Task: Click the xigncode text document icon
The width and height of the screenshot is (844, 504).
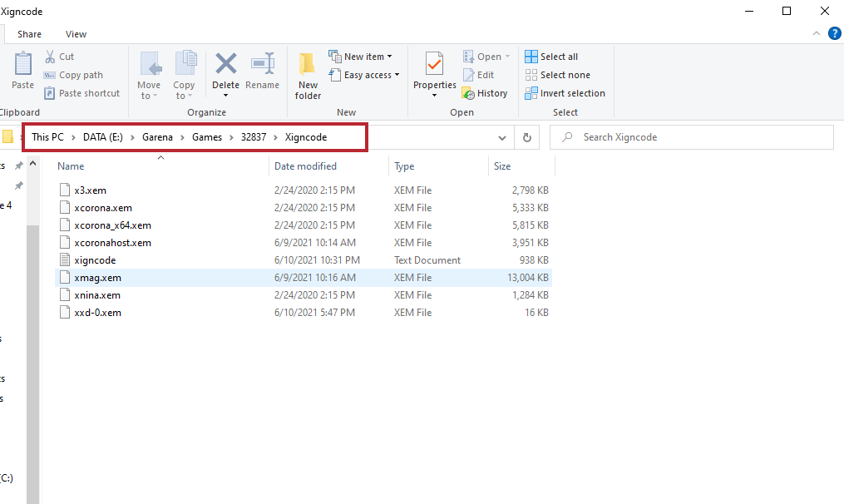Action: point(65,260)
